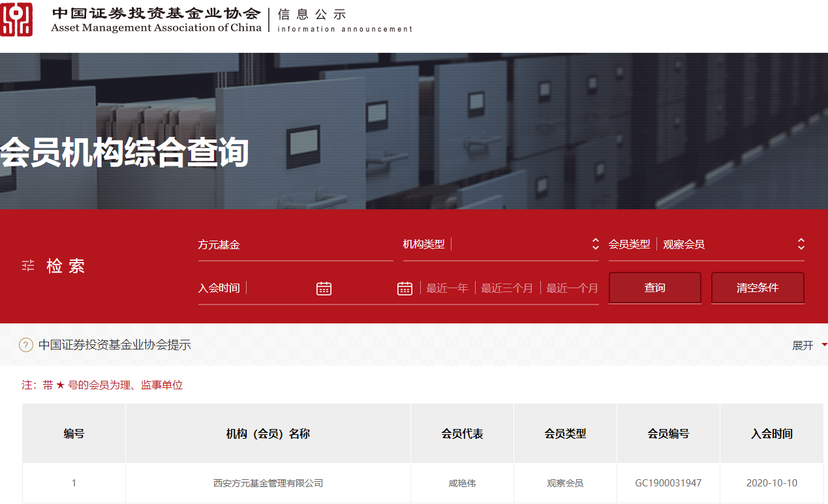828x504 pixels.
Task: Click the 会员机构综合查询 banner heading
Action: 124,153
